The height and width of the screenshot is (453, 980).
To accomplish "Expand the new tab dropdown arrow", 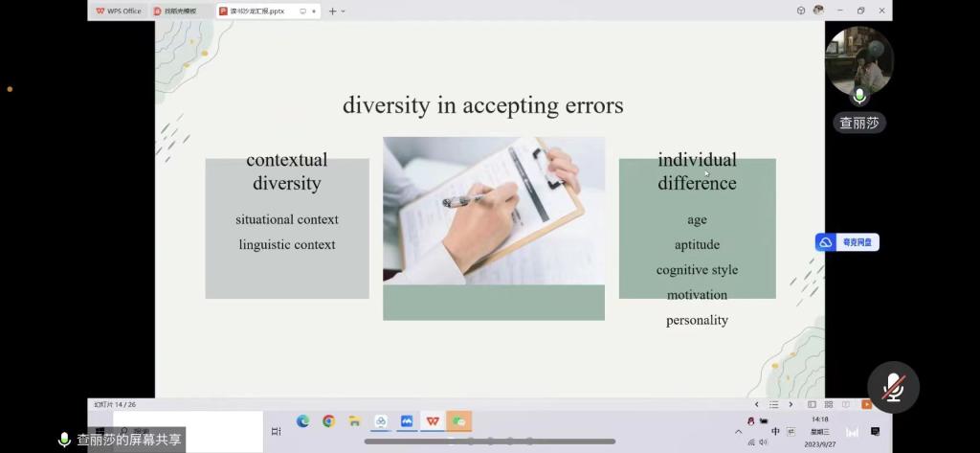I will tap(344, 11).
